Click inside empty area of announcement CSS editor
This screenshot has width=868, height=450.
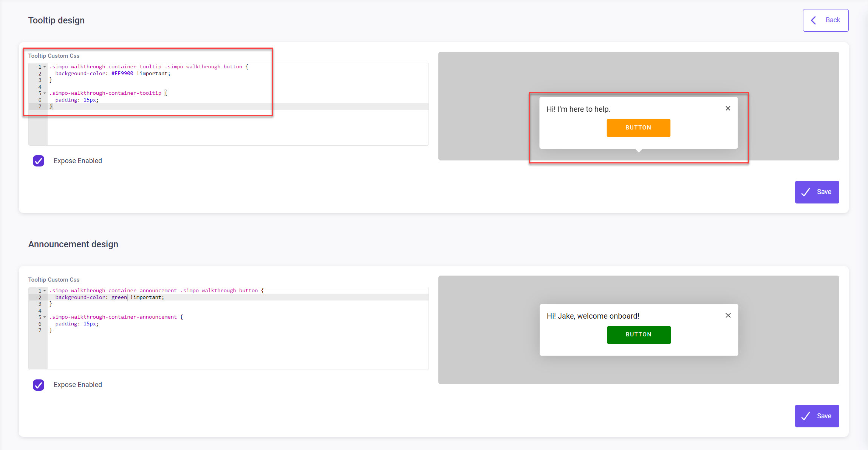click(238, 351)
